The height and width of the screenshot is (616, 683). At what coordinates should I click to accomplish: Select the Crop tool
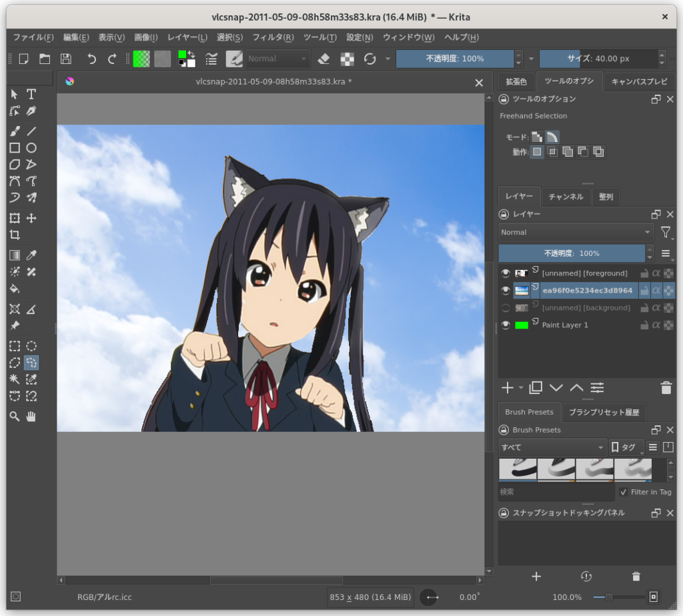(15, 235)
